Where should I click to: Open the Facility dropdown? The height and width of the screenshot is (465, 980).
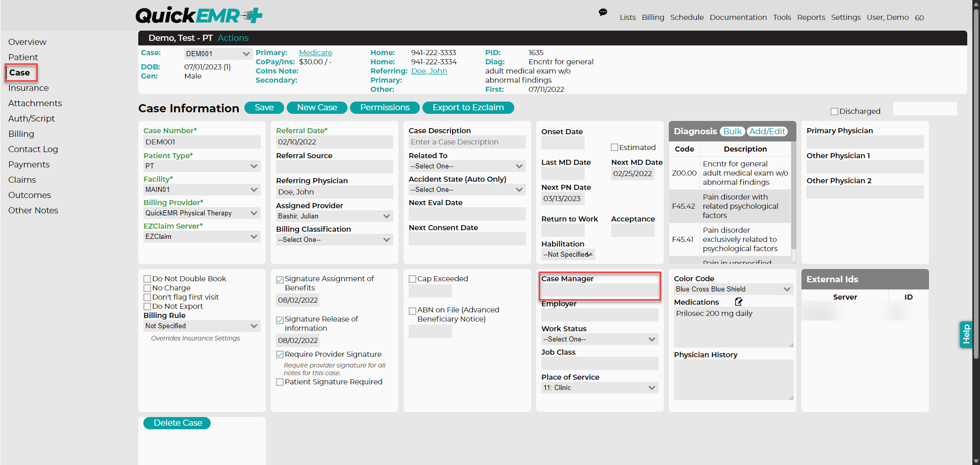coord(202,189)
